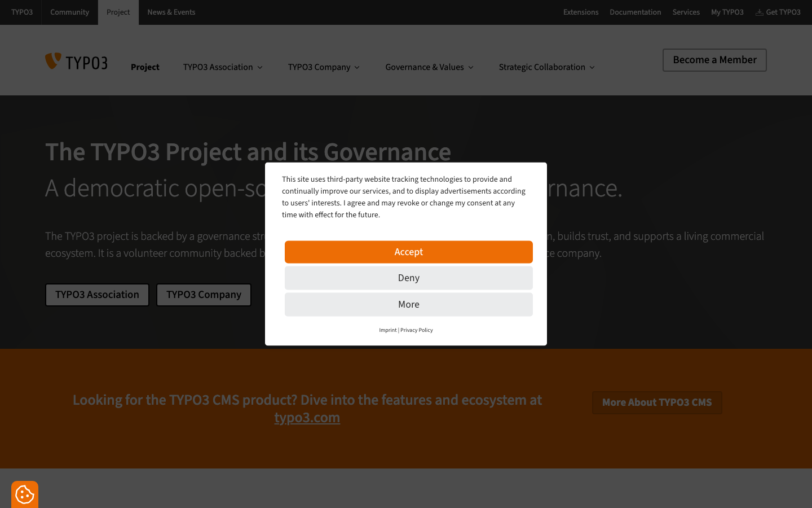Click Become a Member
Image resolution: width=812 pixels, height=508 pixels.
(x=714, y=60)
